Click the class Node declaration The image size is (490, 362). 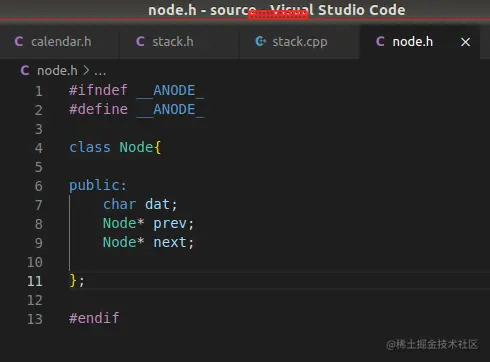pos(115,147)
